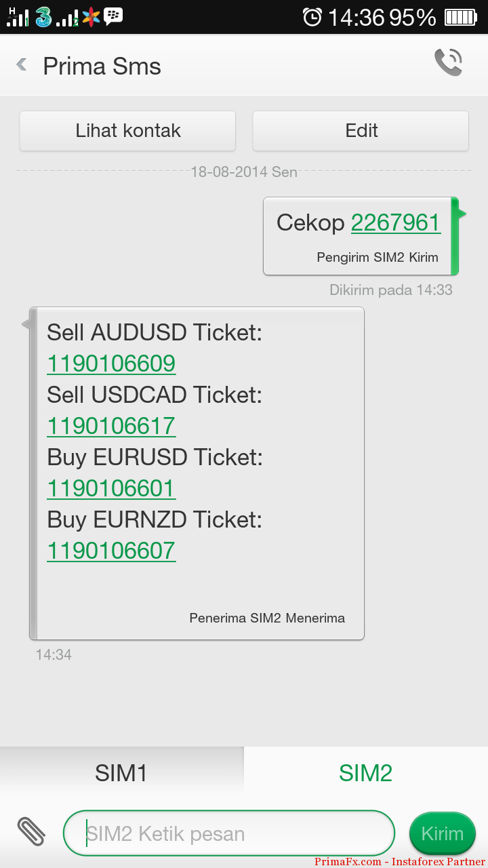Tap the Prima Sms conversation title
The height and width of the screenshot is (868, 488).
point(102,66)
